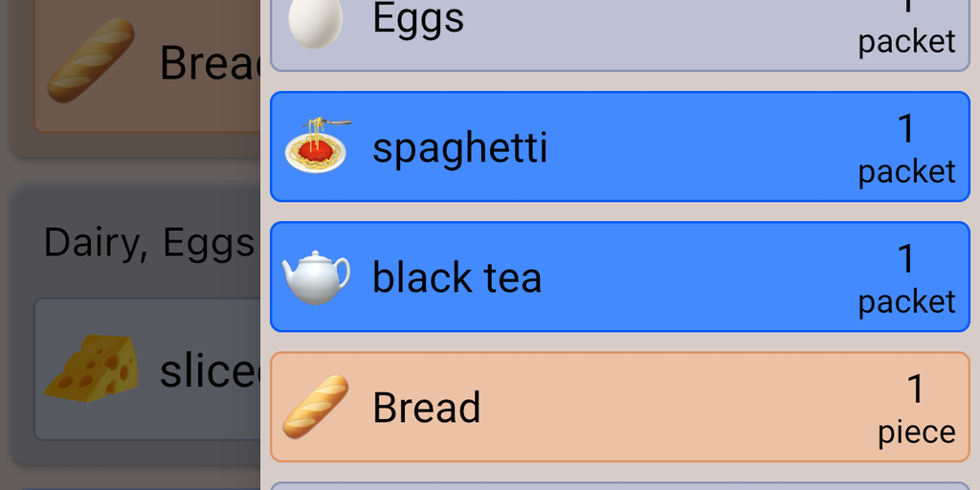Tap the spaghetti plate icon
This screenshot has height=490, width=980.
click(317, 146)
